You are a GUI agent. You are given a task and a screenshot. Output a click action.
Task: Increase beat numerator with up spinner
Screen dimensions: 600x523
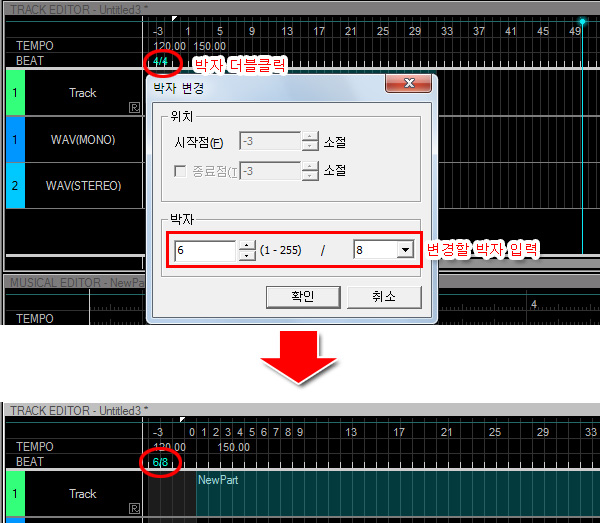click(247, 246)
